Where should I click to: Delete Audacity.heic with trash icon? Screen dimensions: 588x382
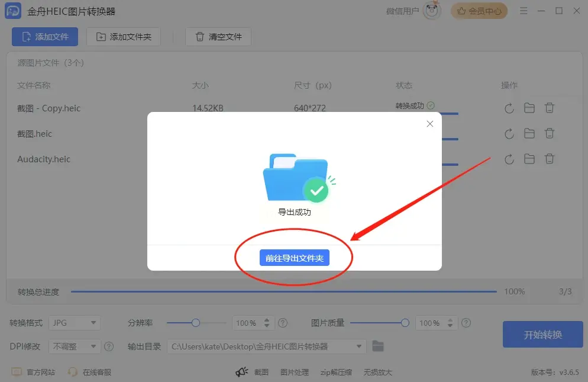point(550,159)
